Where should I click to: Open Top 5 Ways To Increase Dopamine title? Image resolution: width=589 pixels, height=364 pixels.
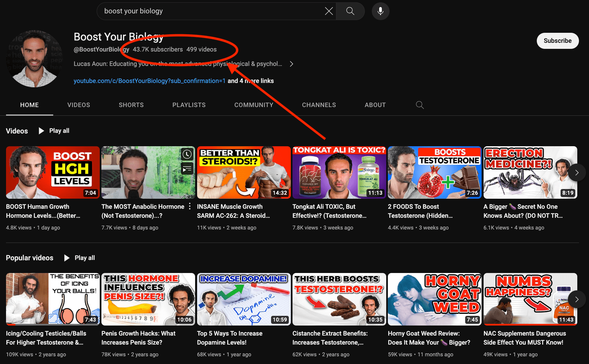(230, 338)
